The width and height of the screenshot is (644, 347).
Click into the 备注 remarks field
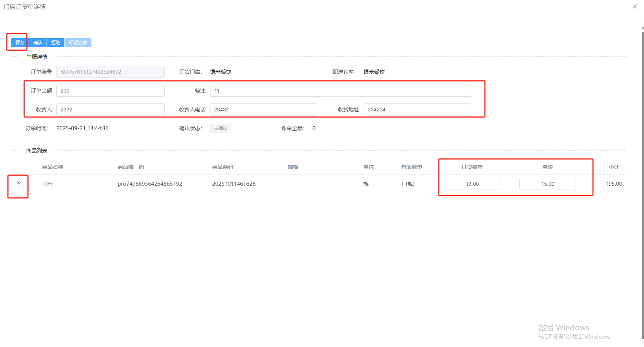[x=341, y=91]
